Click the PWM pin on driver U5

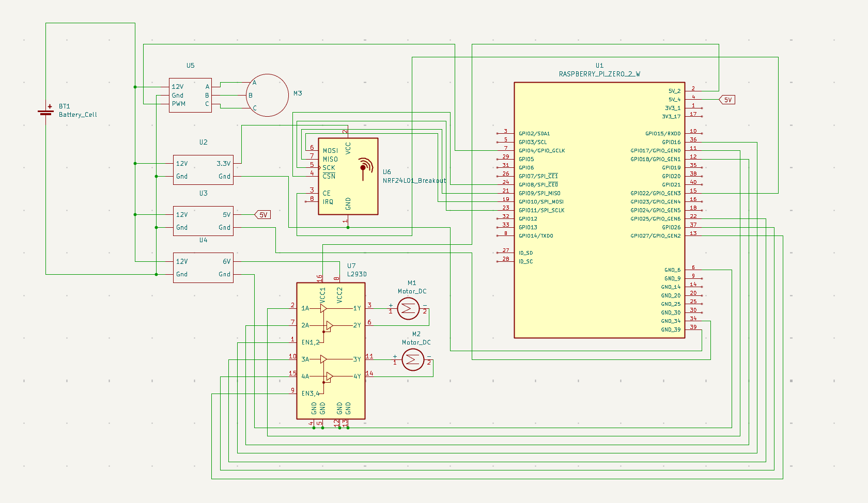(x=178, y=104)
